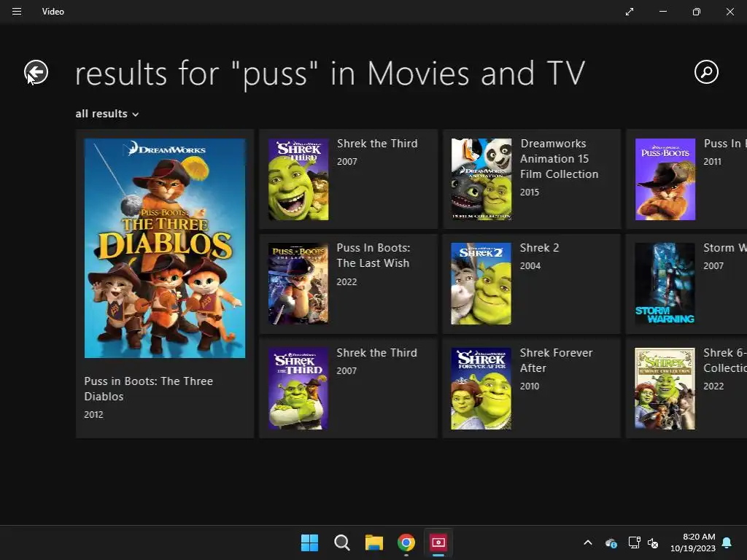747x560 pixels.
Task: Click the muted volume tray icon
Action: [x=653, y=542]
